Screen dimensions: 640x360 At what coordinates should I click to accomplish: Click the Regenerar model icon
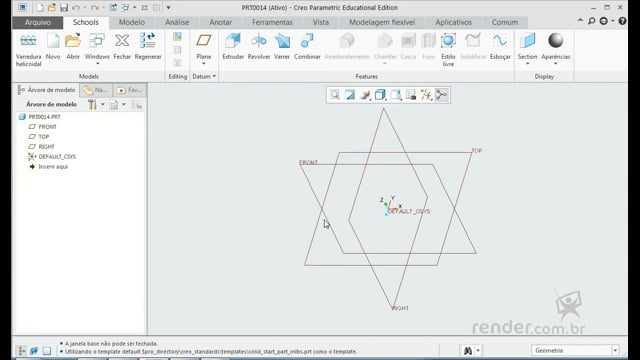148,46
